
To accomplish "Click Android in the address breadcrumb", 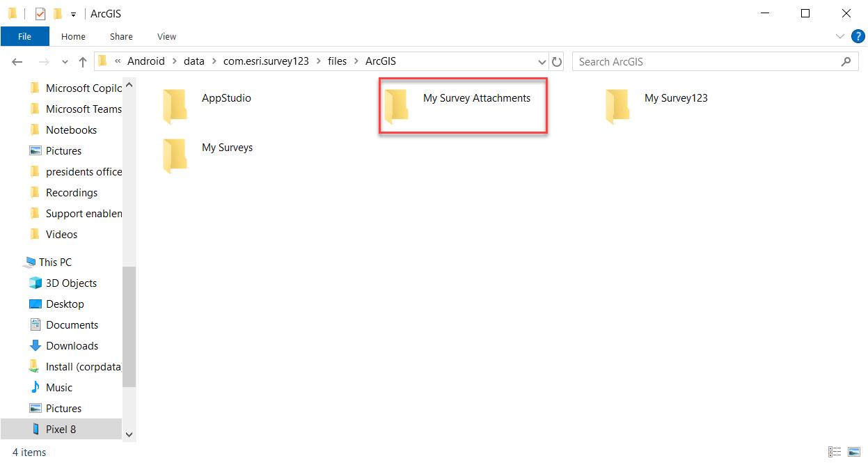I will pos(146,61).
